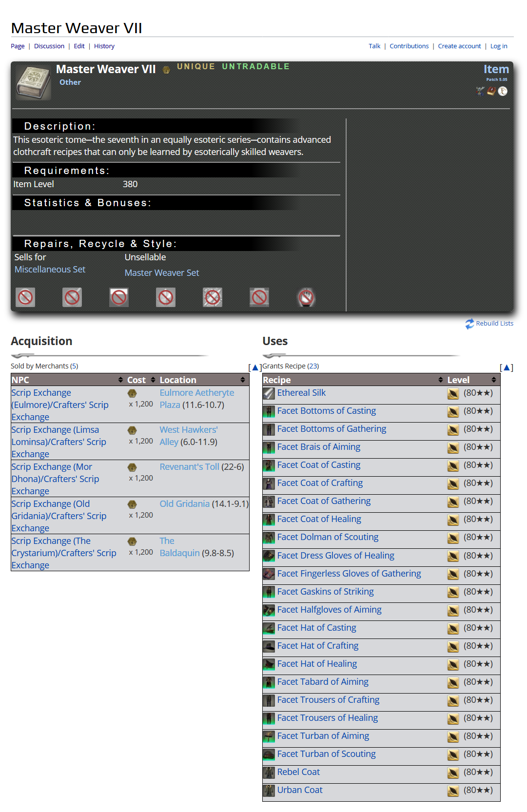Click the Create account link
This screenshot has width=527, height=812.
click(459, 46)
